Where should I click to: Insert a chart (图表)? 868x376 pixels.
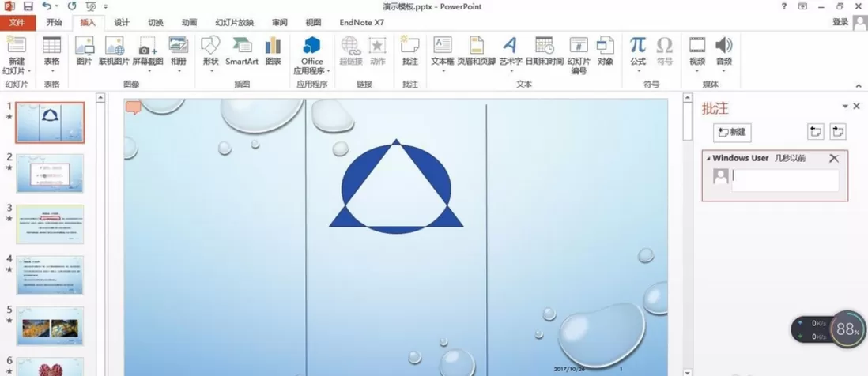click(273, 51)
